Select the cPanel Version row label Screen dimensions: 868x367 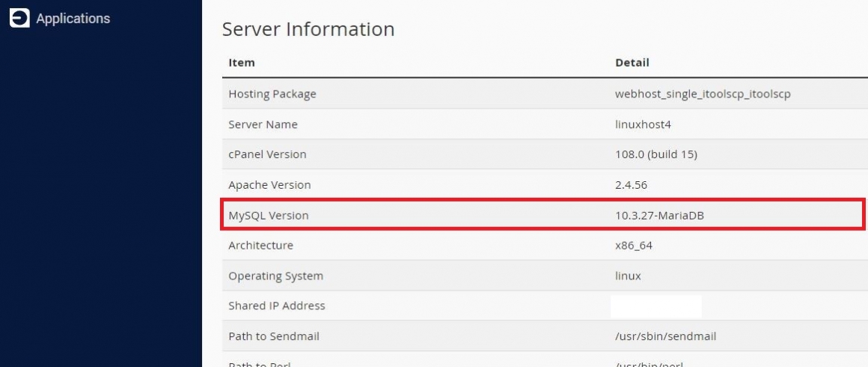click(267, 154)
